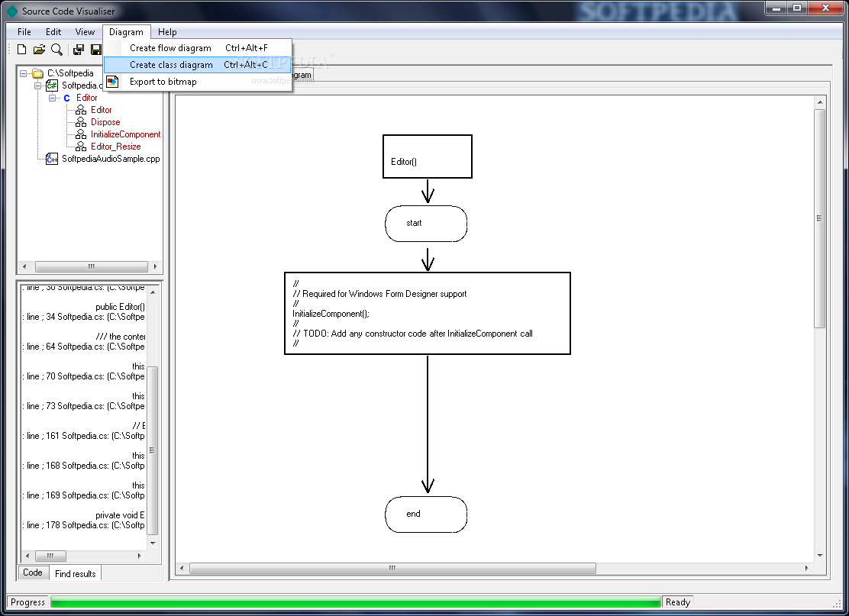This screenshot has height=616, width=849.
Task: Click diagram horizontal scrollbar left arrow
Action: (x=182, y=569)
